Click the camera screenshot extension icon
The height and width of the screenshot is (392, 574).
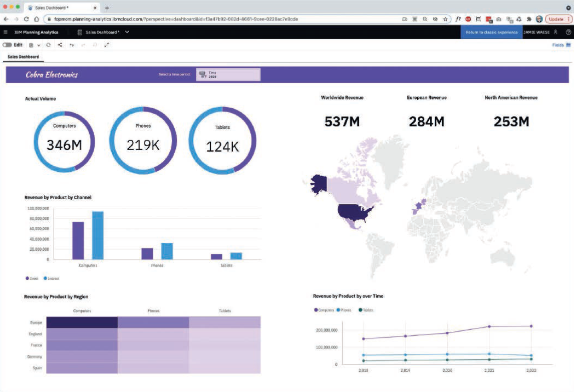[x=498, y=19]
